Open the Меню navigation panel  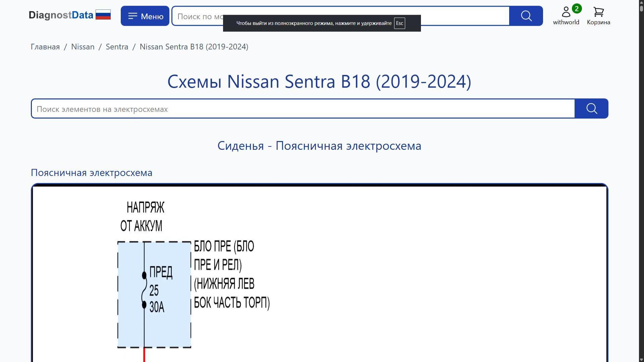pos(145,15)
